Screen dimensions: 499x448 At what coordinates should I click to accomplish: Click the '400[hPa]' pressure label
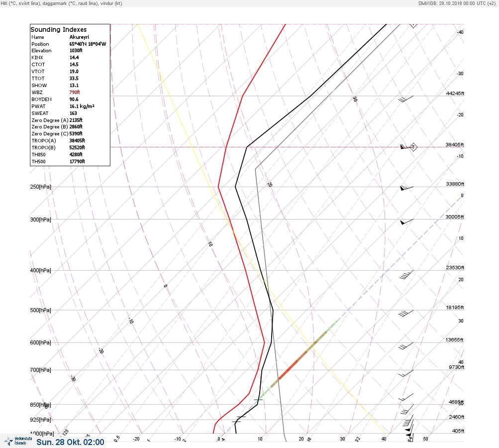tap(40, 270)
